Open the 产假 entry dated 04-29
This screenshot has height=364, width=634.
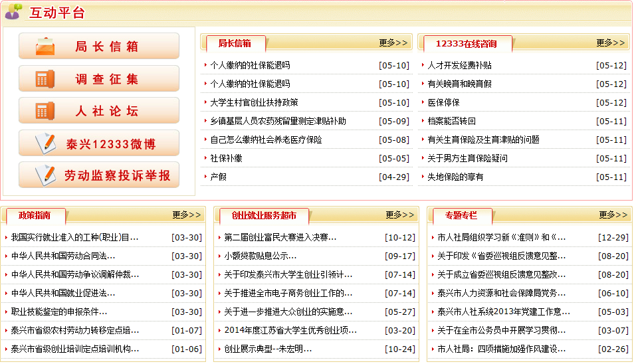[x=219, y=177]
